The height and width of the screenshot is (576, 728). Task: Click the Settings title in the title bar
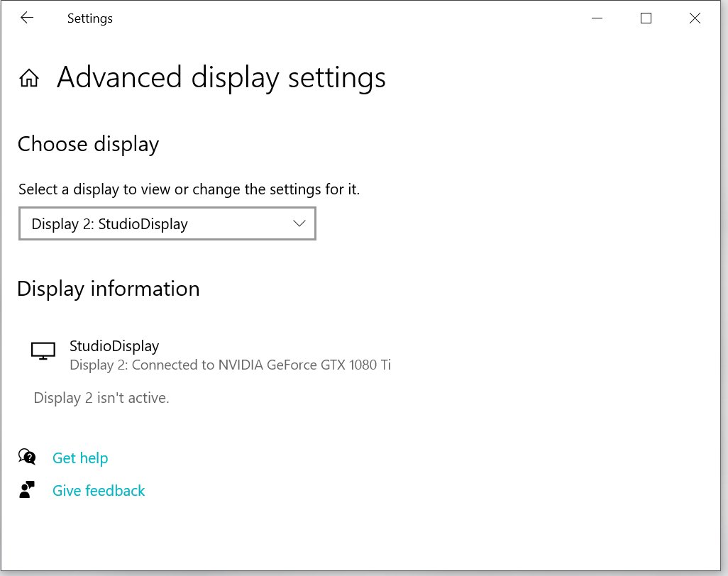(90, 18)
